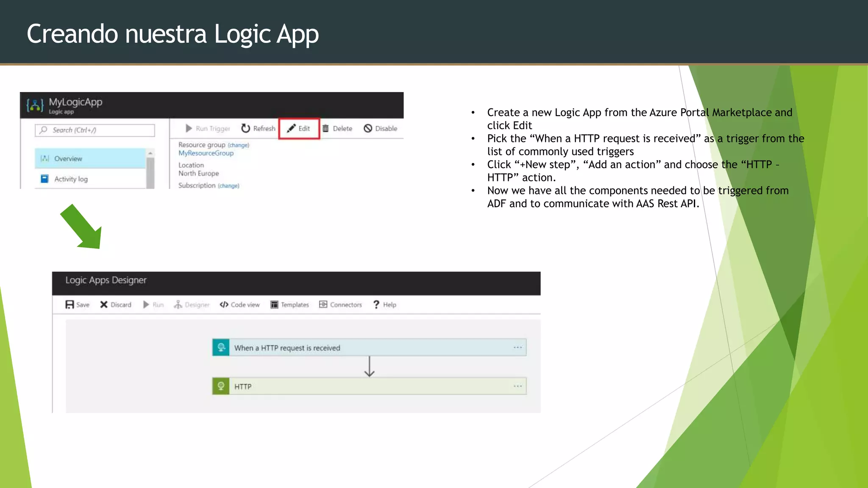Click change link next to Subscription
Screen dimensions: 868x488
pos(228,186)
